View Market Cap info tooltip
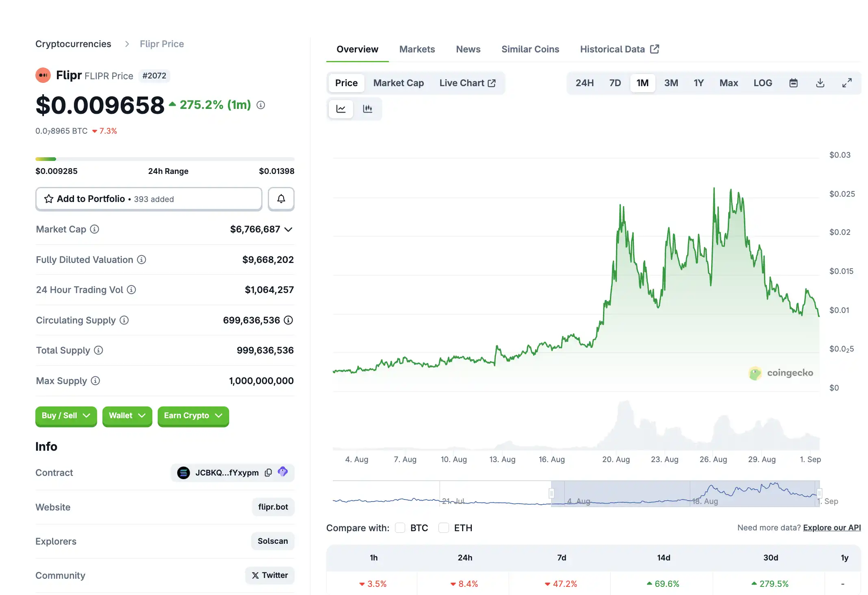The height and width of the screenshot is (595, 868). click(x=95, y=229)
